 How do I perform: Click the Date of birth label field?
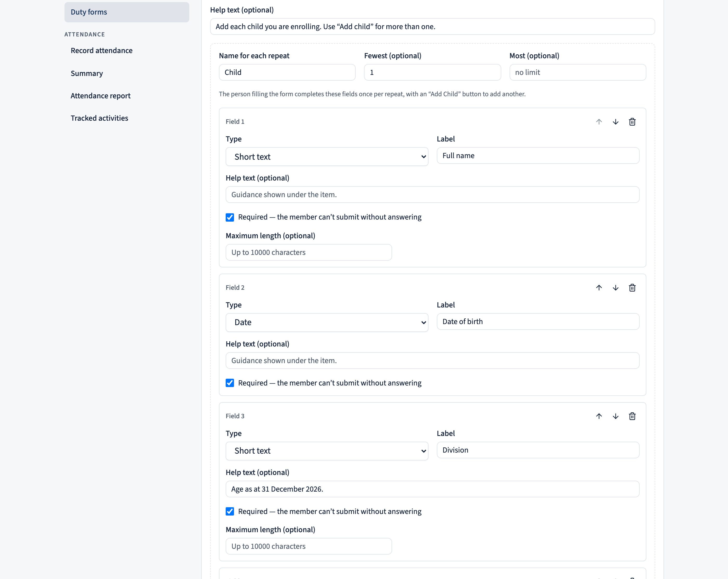(538, 321)
